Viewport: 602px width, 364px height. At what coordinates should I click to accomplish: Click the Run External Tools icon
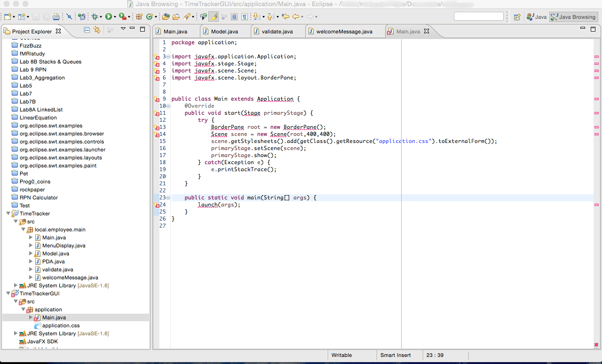point(122,16)
